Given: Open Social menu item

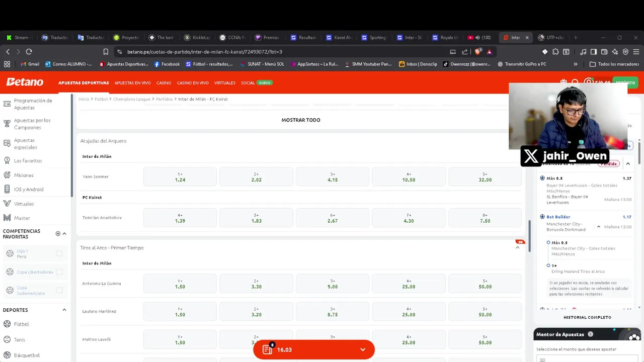Looking at the screenshot, I should pyautogui.click(x=248, y=82).
